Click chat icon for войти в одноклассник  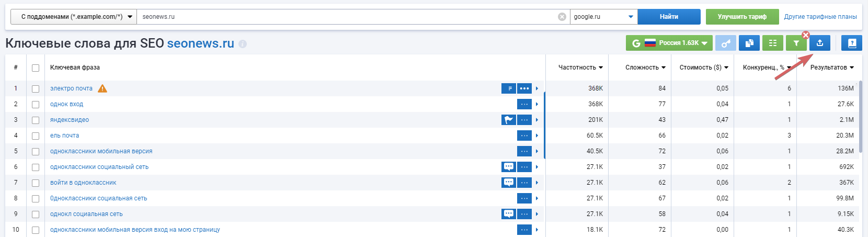509,183
